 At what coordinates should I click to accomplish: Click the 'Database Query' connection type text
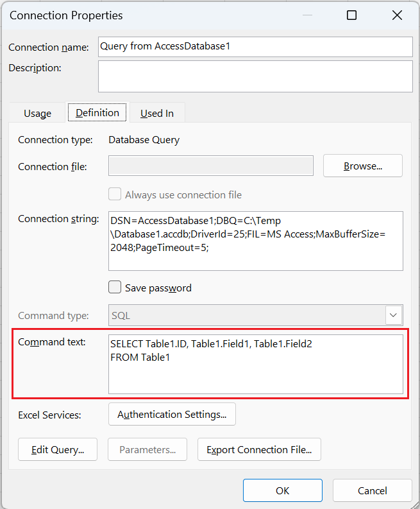point(144,140)
